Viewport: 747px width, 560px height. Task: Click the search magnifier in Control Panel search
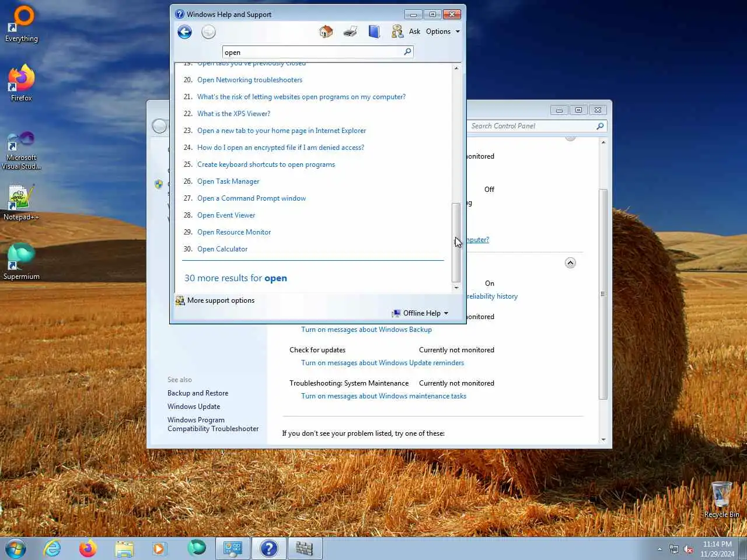click(x=600, y=126)
